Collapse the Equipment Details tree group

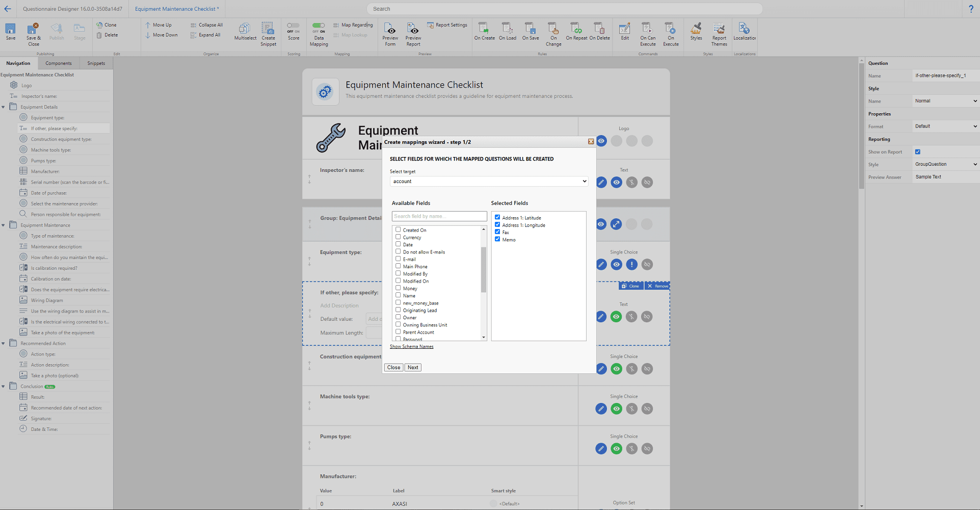4,107
